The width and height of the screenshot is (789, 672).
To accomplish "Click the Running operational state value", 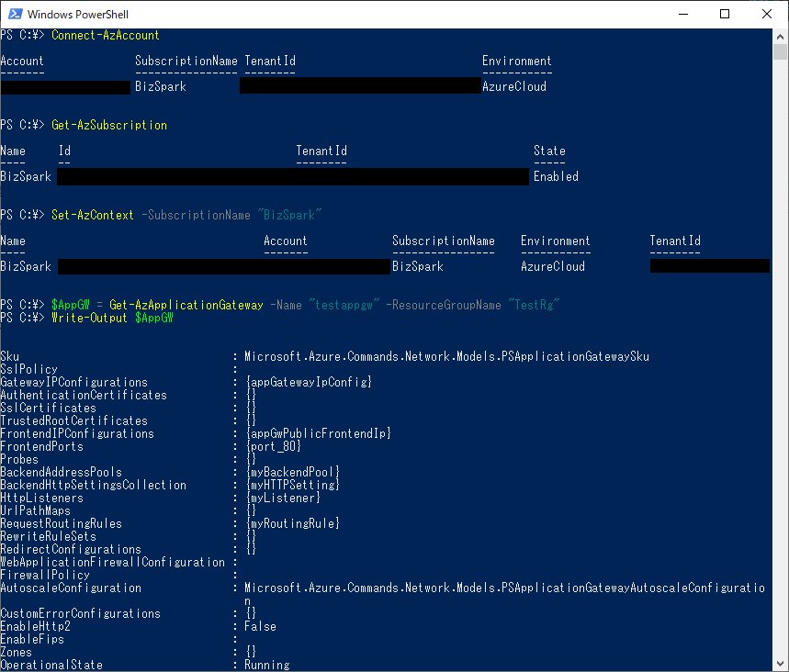I will 267,665.
